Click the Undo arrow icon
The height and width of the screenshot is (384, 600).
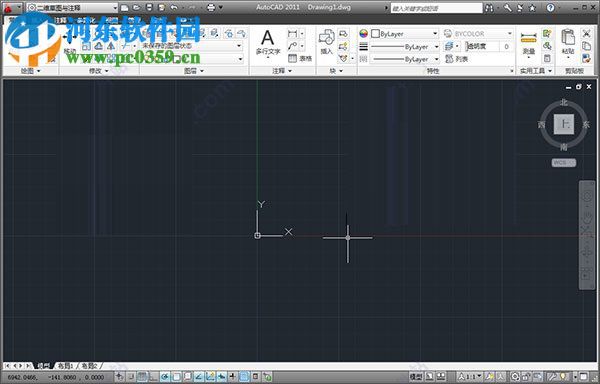pyautogui.click(x=174, y=7)
